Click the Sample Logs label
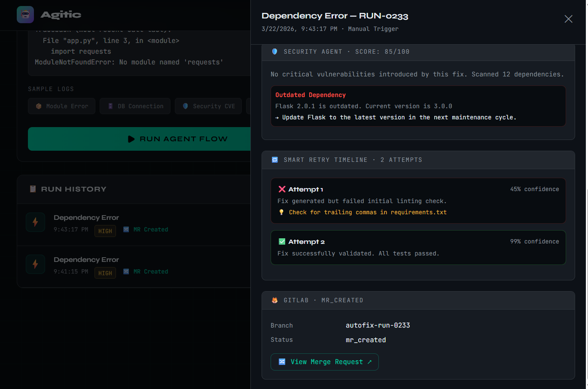Screen dimensions: 588x389 coord(51,89)
